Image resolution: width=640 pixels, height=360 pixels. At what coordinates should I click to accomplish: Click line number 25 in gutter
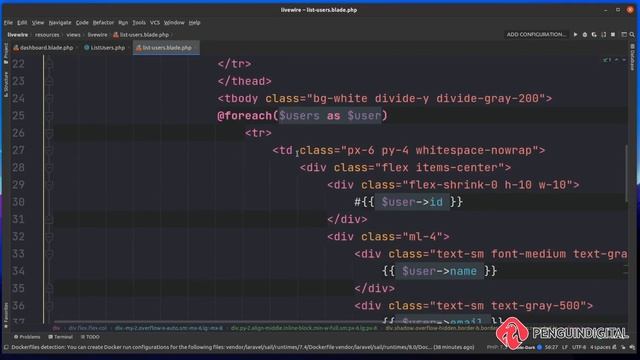(x=18, y=116)
